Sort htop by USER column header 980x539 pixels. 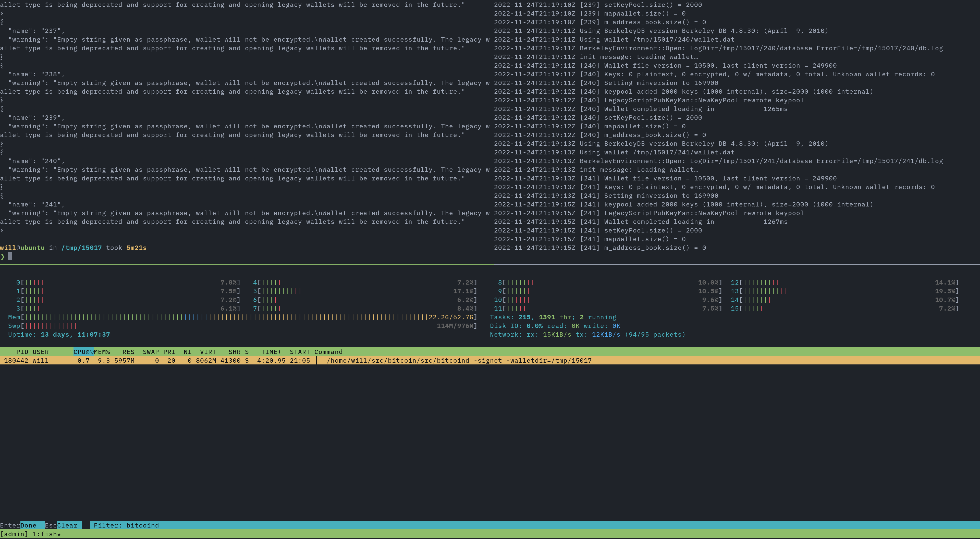[x=41, y=352]
